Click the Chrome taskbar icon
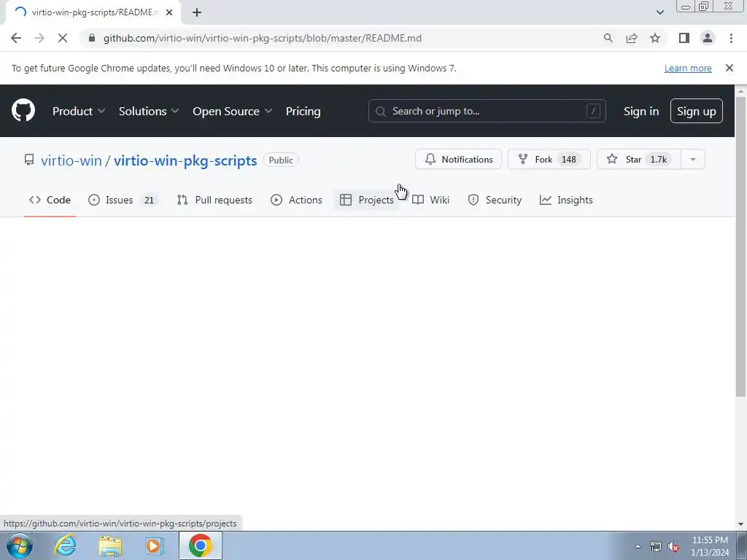This screenshot has height=560, width=747. [200, 545]
